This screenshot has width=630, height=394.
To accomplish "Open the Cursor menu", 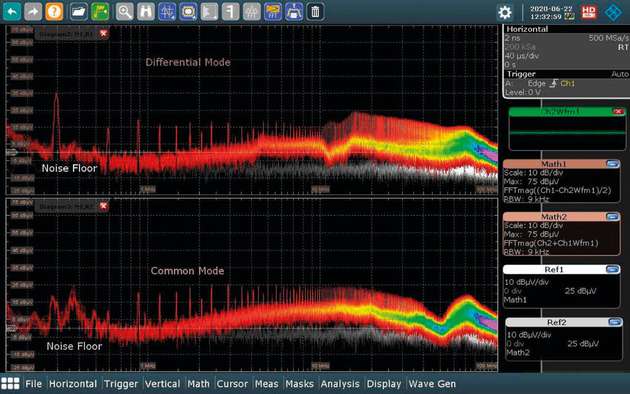I will pos(232,384).
